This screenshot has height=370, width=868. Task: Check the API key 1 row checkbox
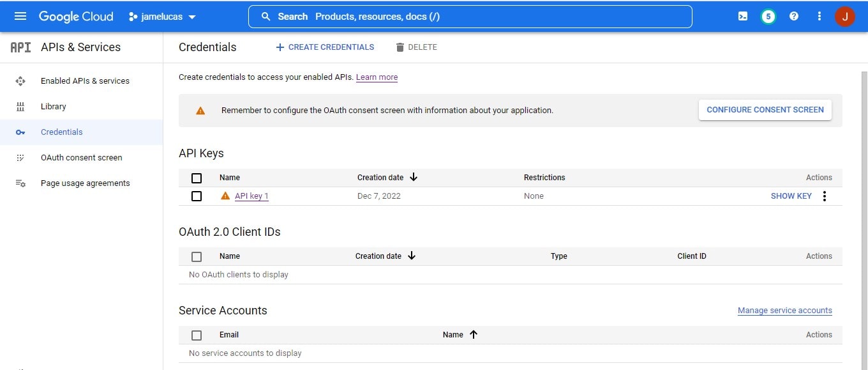(197, 196)
